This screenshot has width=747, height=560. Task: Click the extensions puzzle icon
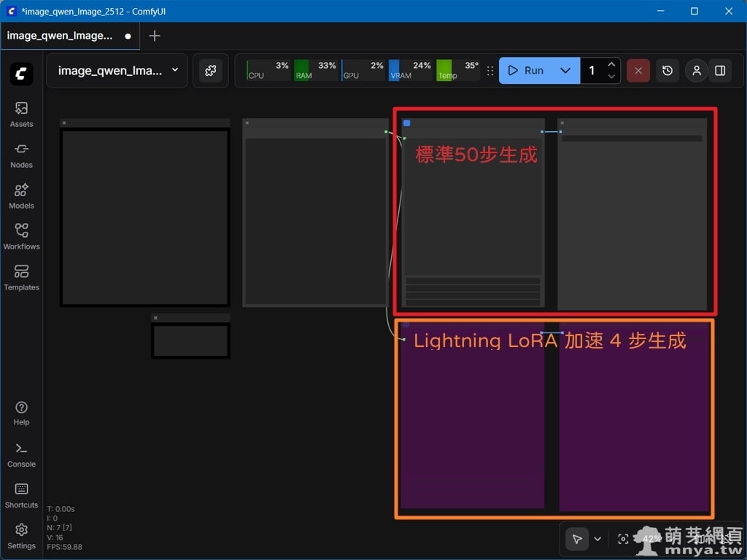[x=211, y=71]
